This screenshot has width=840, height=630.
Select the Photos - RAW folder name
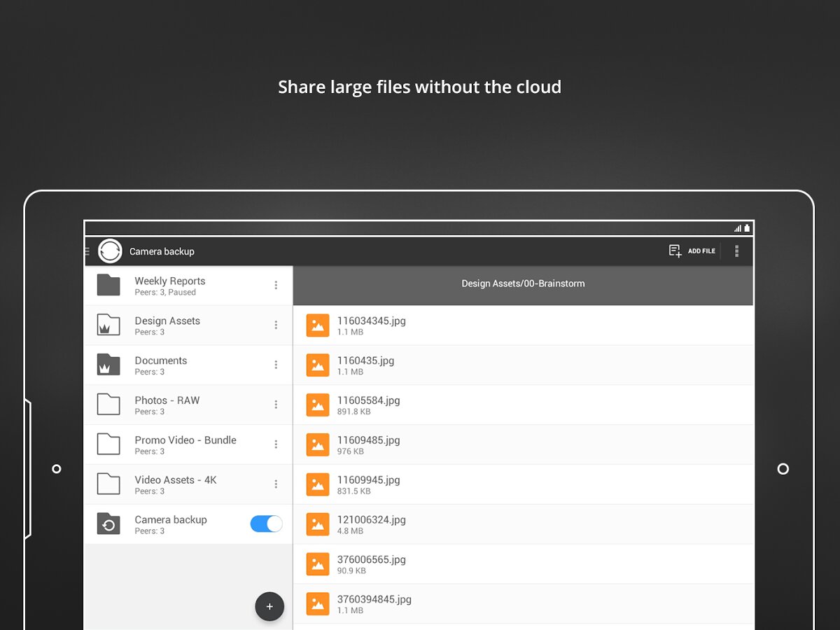[x=167, y=400]
